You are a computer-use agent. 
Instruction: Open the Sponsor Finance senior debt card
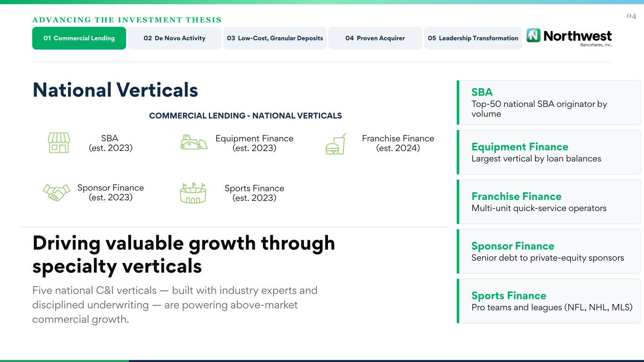pyautogui.click(x=549, y=251)
